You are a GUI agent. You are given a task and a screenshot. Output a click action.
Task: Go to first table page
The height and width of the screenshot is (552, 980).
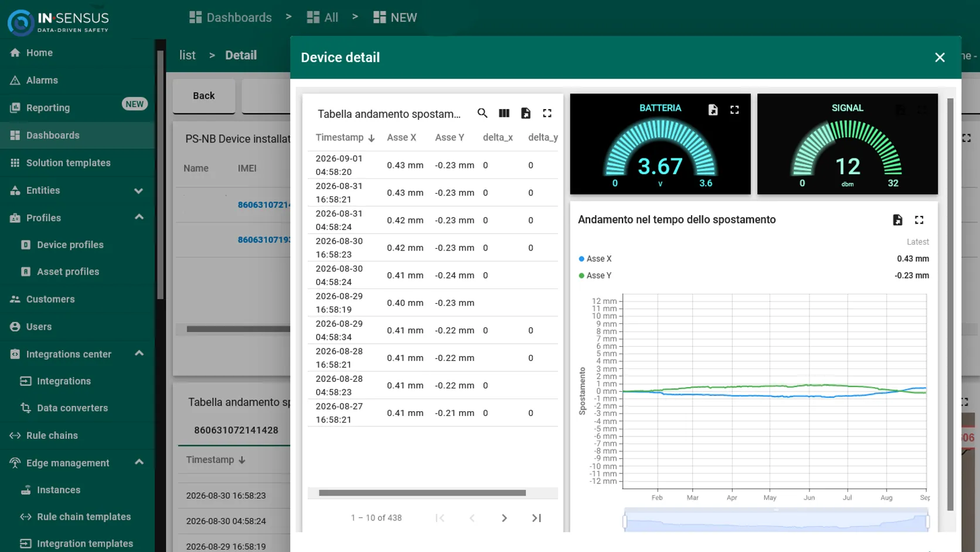pos(440,518)
